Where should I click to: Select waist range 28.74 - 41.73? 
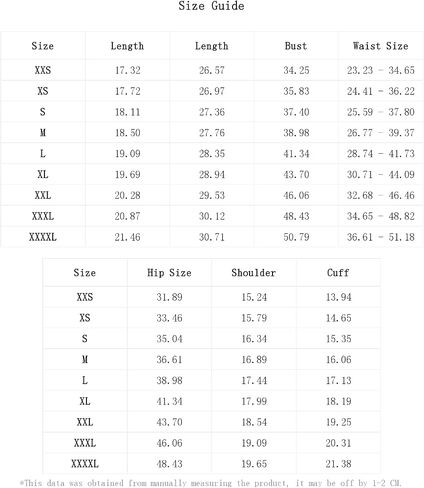[381, 154]
